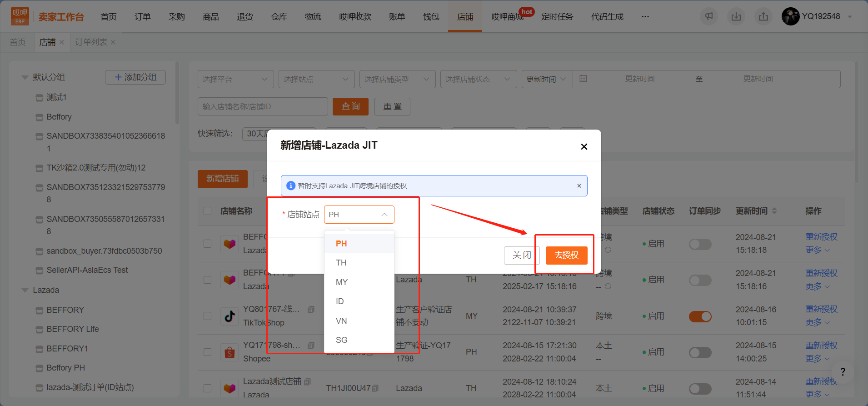The image size is (868, 406).
Task: Choose SG from the site dropdown list
Action: pos(359,340)
